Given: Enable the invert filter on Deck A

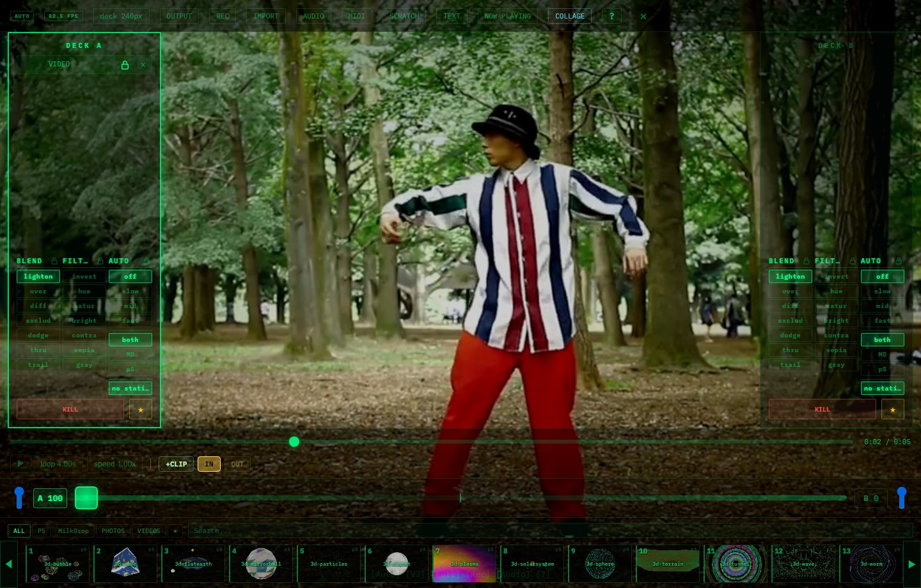Looking at the screenshot, I should 84,277.
